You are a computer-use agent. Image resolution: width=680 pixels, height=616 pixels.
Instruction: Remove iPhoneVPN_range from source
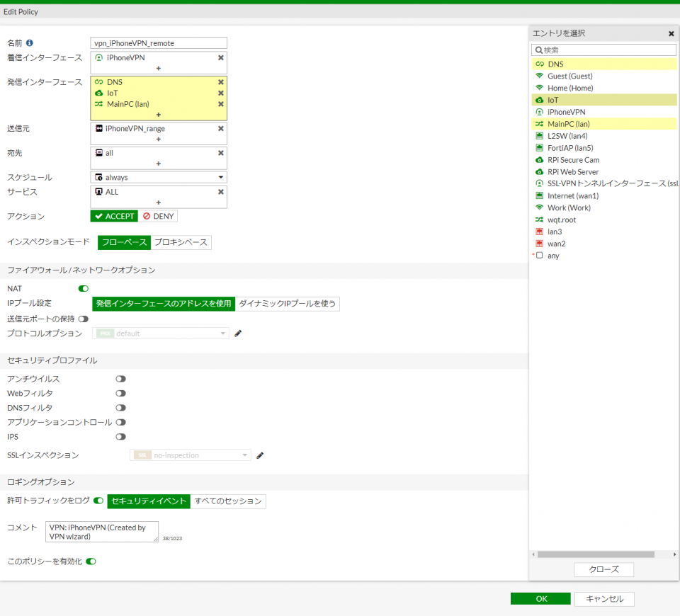pos(221,128)
